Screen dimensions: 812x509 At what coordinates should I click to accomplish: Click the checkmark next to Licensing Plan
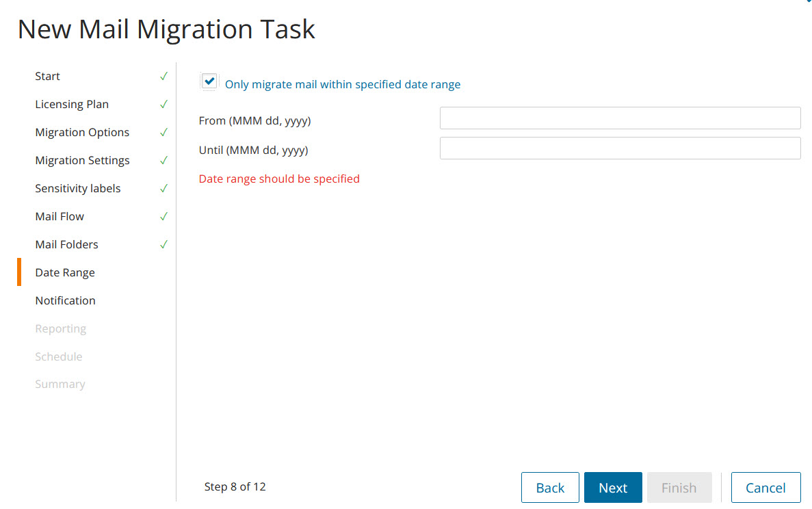pos(163,104)
